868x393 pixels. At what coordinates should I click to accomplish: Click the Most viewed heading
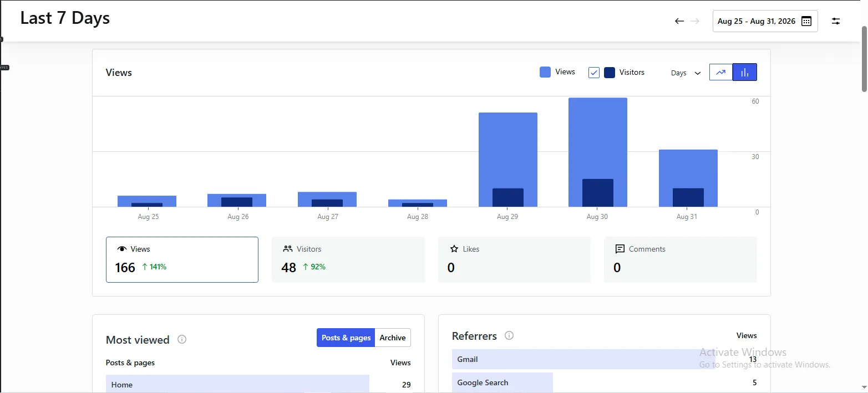[x=138, y=340]
